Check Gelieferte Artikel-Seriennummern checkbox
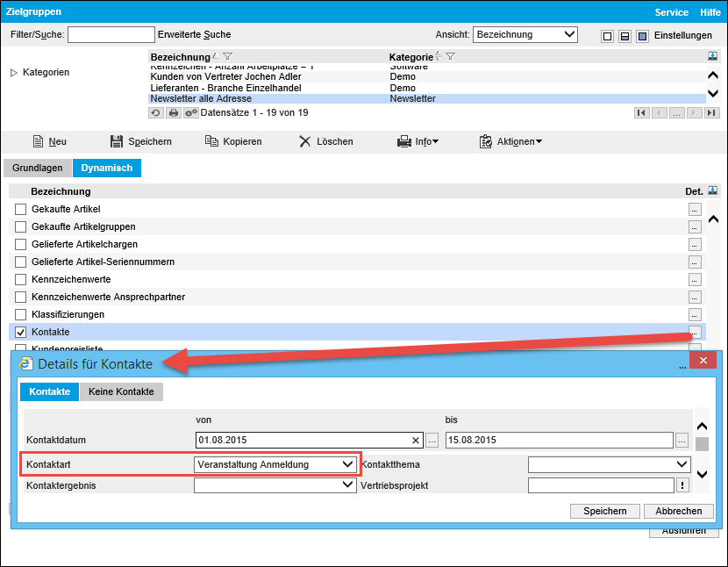This screenshot has width=728, height=567. [x=20, y=262]
